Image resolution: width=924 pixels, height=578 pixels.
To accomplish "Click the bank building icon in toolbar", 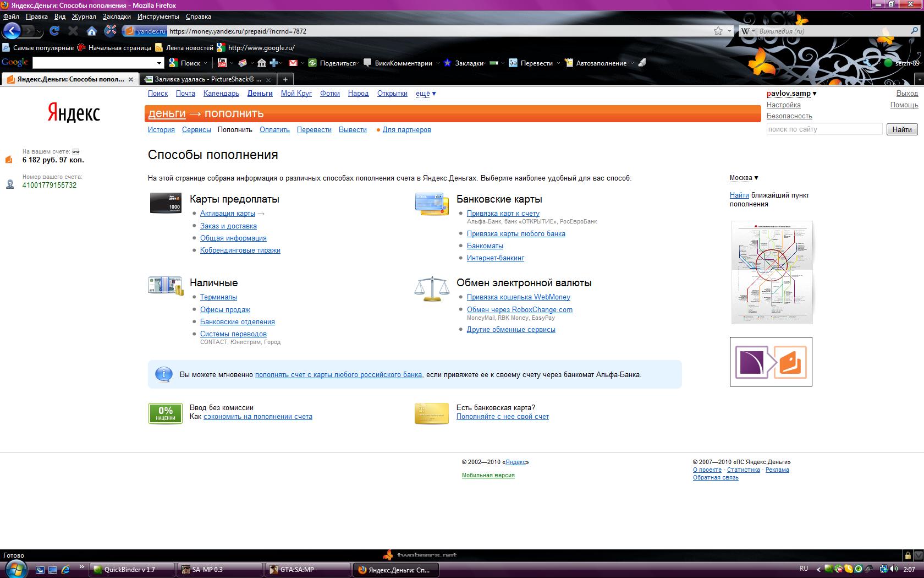I will tap(262, 63).
